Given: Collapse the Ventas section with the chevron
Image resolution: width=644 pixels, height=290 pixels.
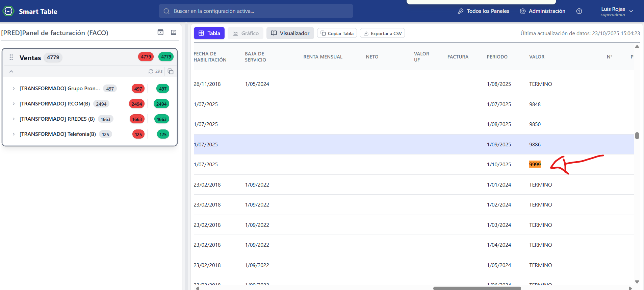Looking at the screenshot, I should point(11,71).
